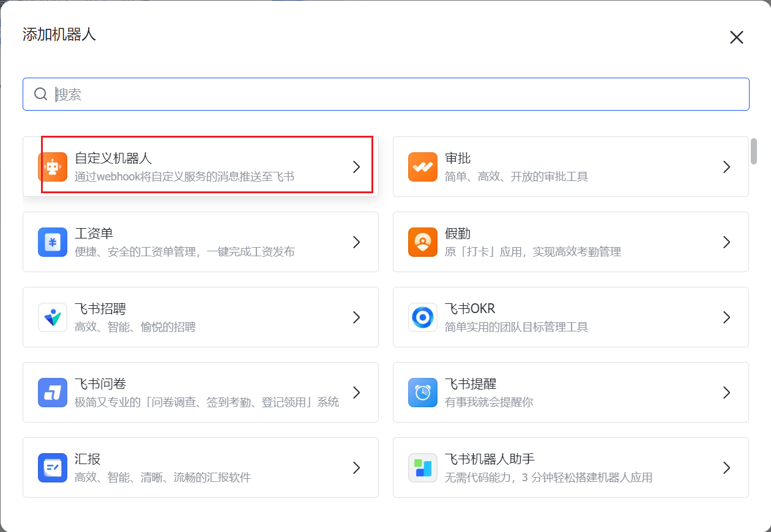The image size is (771, 532).
Task: Select the 工资单 title text
Action: point(94,234)
